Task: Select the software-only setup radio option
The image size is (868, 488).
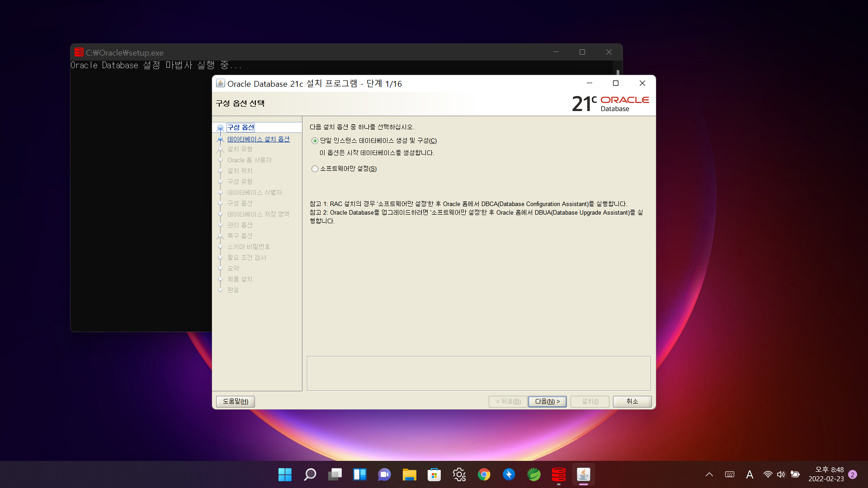Action: pos(315,169)
